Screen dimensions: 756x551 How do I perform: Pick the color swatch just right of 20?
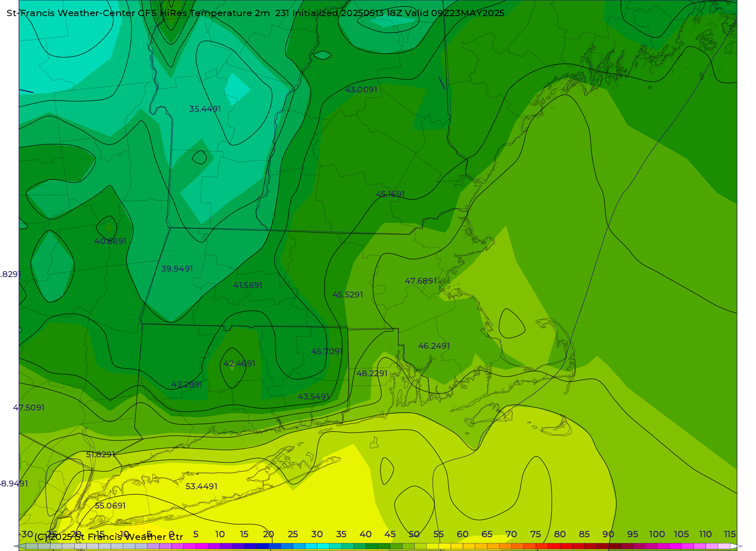[x=274, y=546]
